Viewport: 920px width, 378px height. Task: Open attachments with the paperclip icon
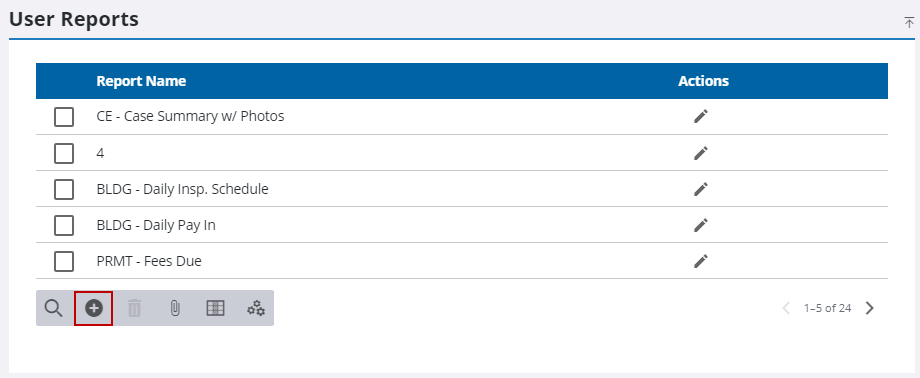(x=174, y=308)
